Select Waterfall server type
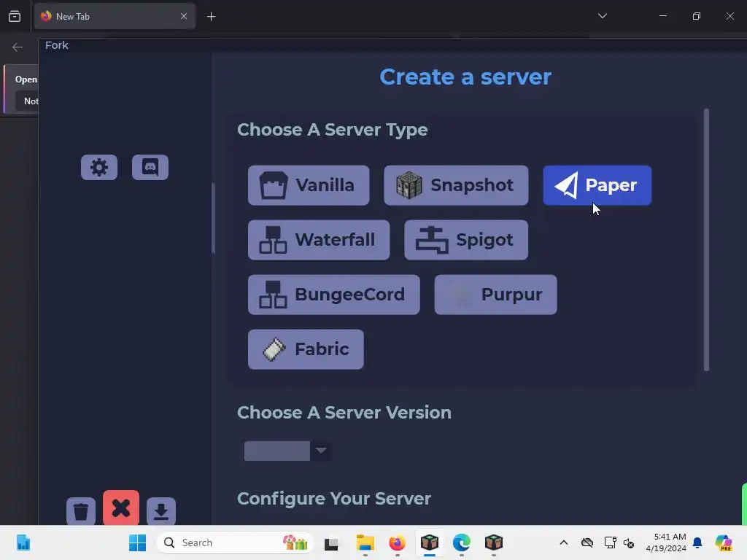Viewport: 747px width, 560px height. pyautogui.click(x=319, y=240)
